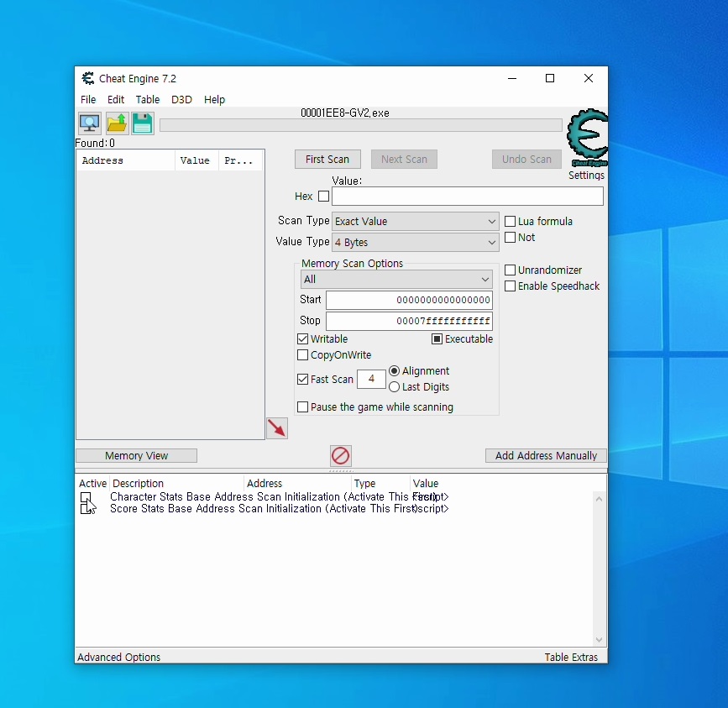
Task: Toggle the Hex checkbox
Action: [323, 197]
